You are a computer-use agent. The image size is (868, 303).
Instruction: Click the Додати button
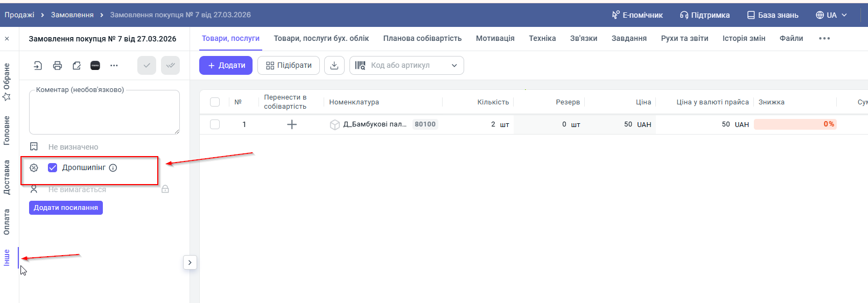(226, 65)
